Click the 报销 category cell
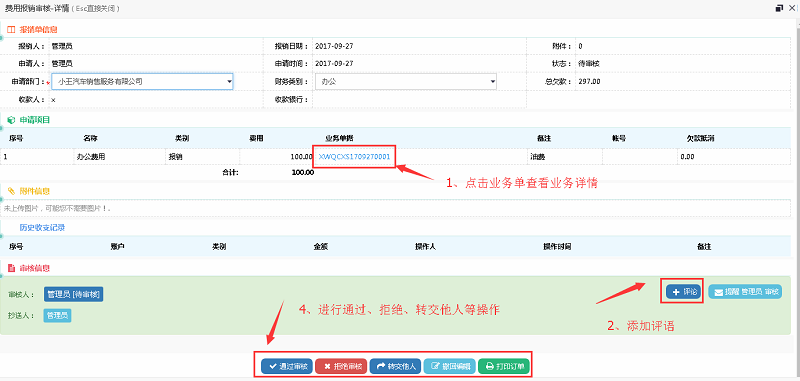The width and height of the screenshot is (800, 381). (202, 157)
